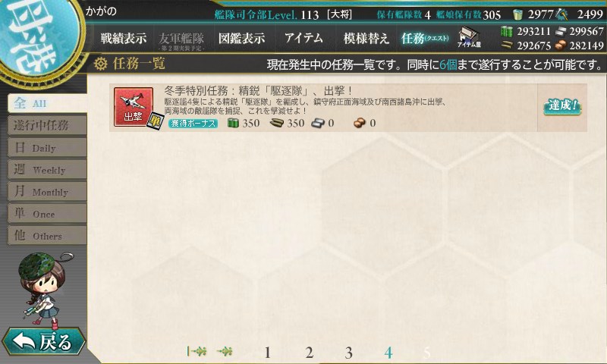Select the Weekly quest filter tab
The image size is (607, 364).
click(47, 170)
